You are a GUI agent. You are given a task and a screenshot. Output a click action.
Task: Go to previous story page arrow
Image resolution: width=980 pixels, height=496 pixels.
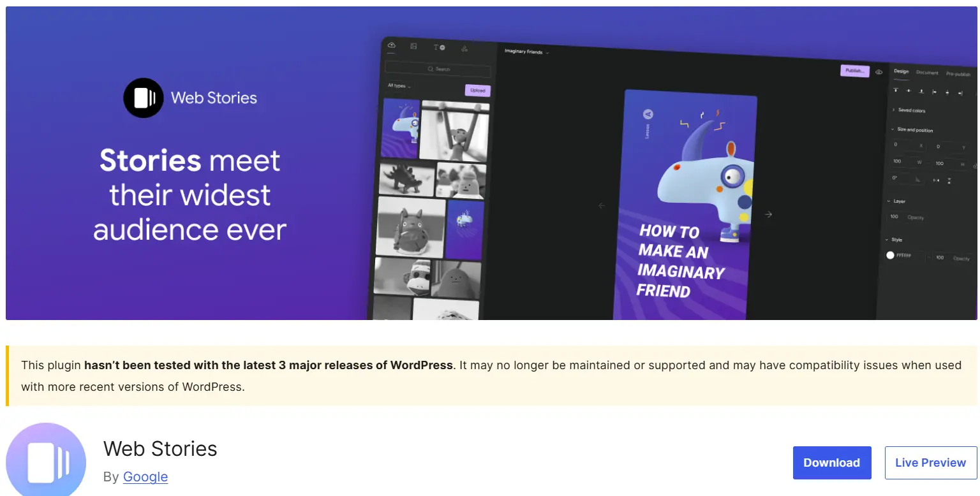[x=602, y=205]
